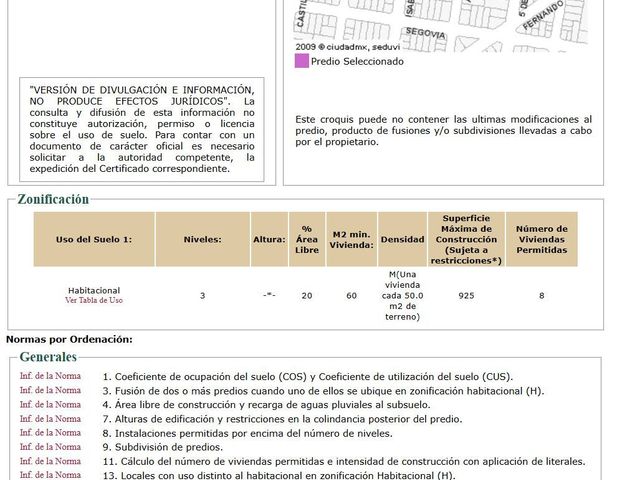
Task: Open 'Inf. de la Norma' for norm 13 Locales
Action: tap(50, 475)
